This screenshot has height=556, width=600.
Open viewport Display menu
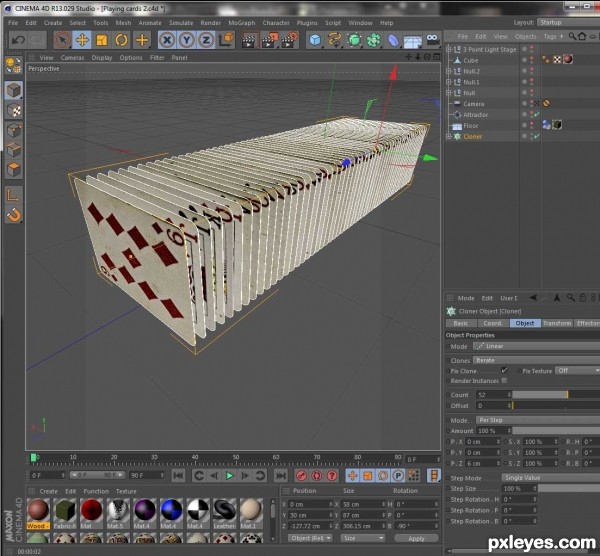[x=102, y=58]
